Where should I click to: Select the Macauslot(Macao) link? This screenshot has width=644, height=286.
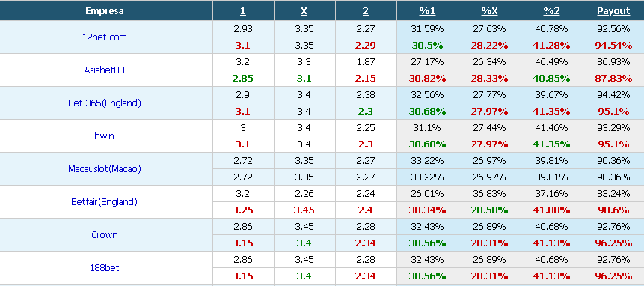click(x=104, y=169)
